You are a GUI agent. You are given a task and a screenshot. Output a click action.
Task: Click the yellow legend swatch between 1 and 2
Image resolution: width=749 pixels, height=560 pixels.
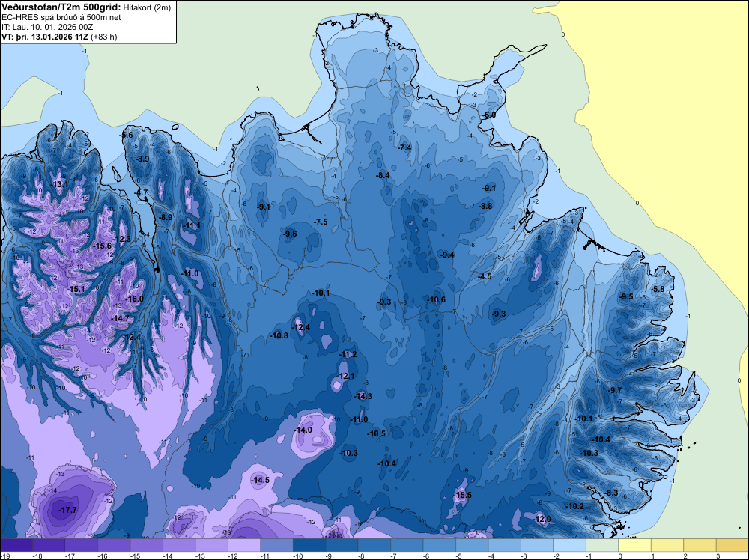(x=667, y=545)
